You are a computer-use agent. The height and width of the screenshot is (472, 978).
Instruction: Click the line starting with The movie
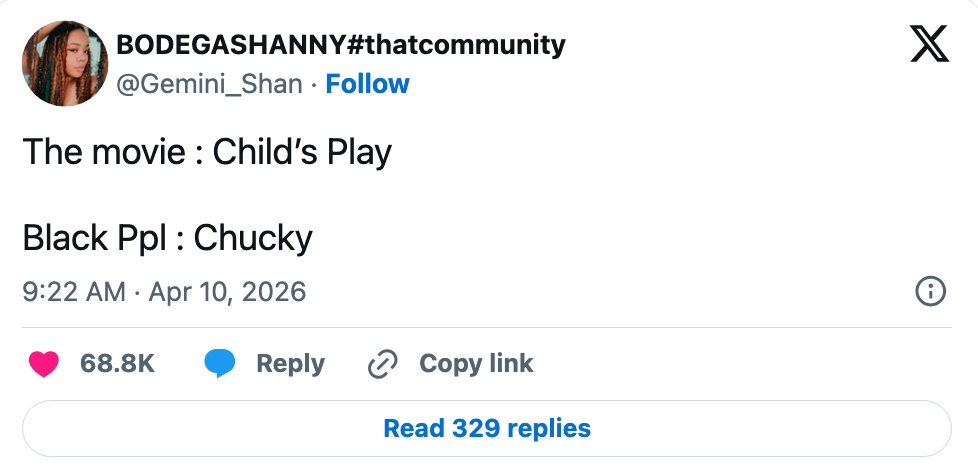[206, 153]
